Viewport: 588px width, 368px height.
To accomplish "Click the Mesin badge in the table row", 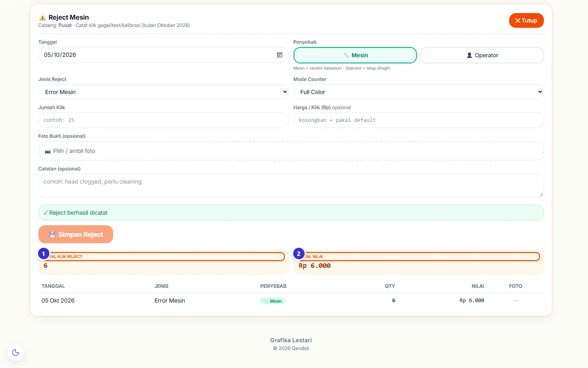I will point(272,301).
